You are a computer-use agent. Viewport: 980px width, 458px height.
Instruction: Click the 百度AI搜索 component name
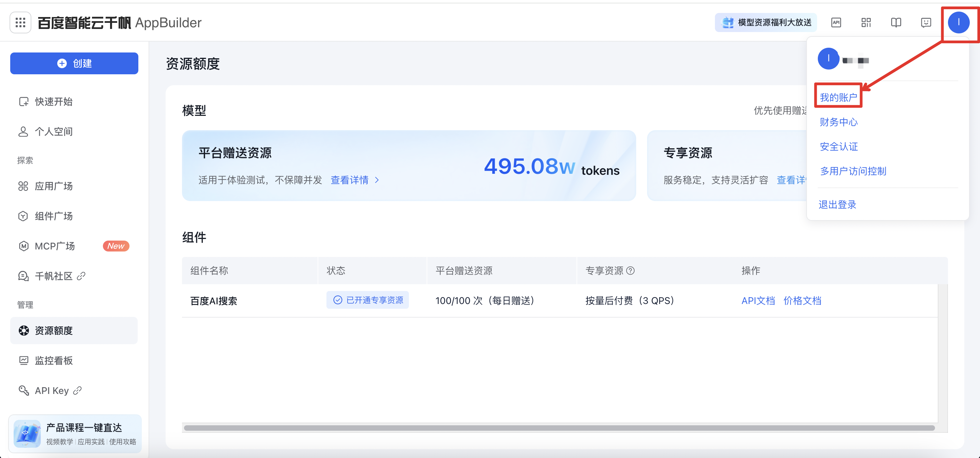click(213, 301)
